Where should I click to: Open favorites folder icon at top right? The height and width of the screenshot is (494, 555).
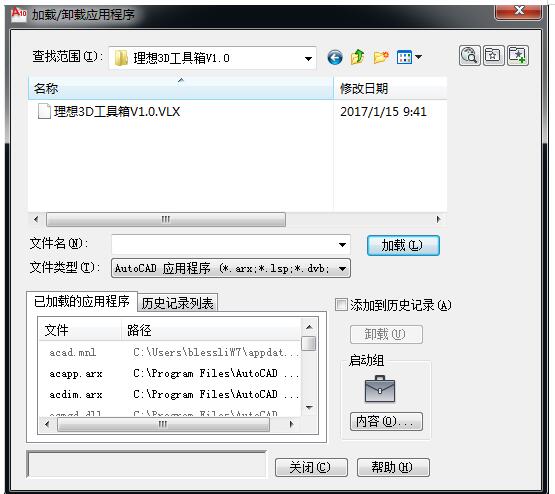pos(493,56)
